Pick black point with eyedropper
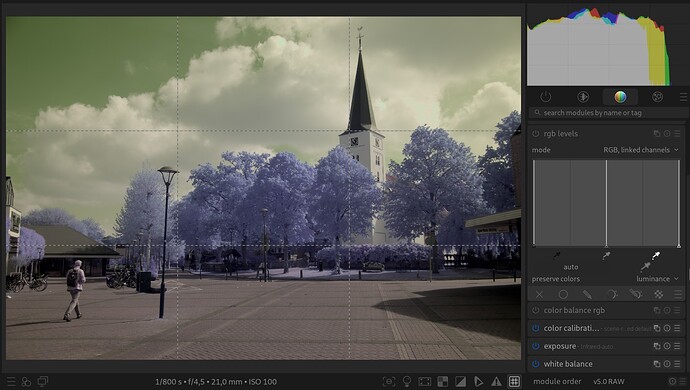The height and width of the screenshot is (390, 690). (557, 255)
